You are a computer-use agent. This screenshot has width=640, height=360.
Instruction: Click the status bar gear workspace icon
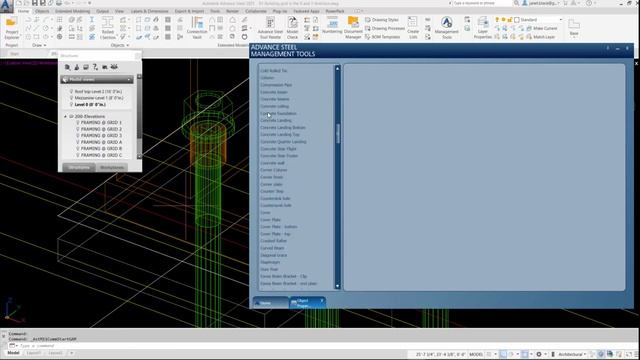tap(539, 354)
